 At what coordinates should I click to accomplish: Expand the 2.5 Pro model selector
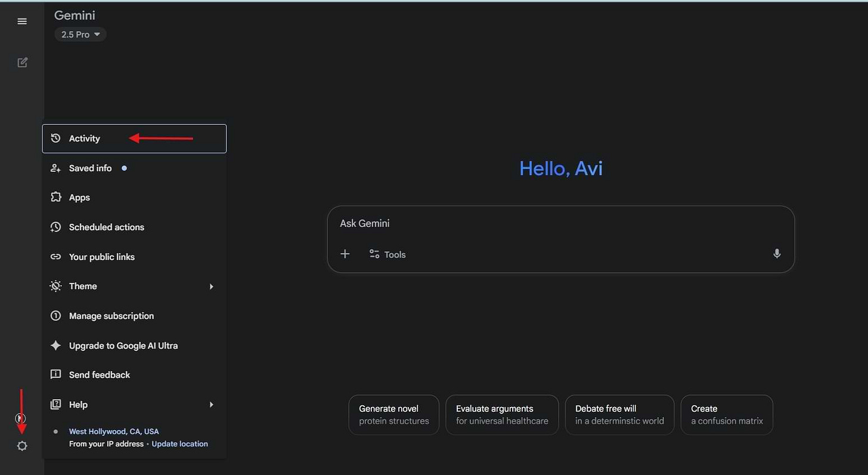[80, 34]
